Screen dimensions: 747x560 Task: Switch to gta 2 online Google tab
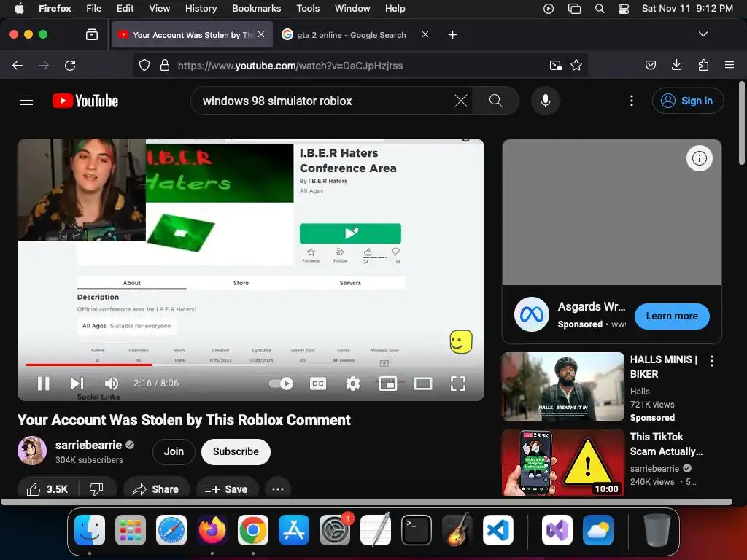coord(352,35)
